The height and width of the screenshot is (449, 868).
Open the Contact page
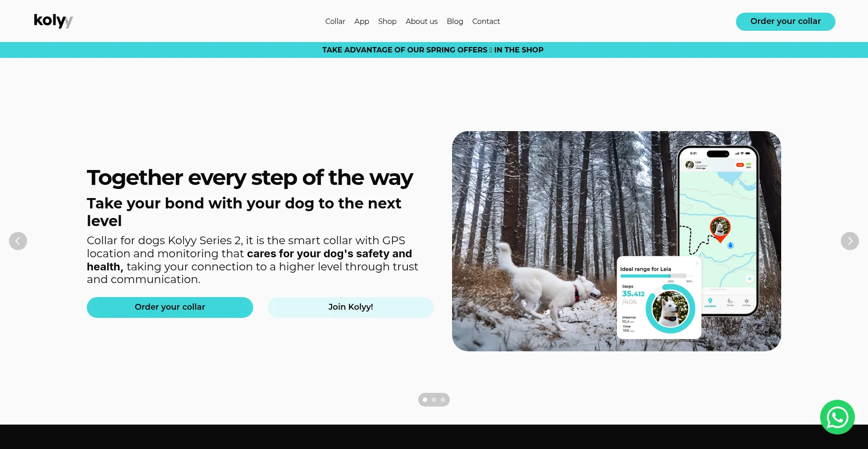click(x=486, y=21)
